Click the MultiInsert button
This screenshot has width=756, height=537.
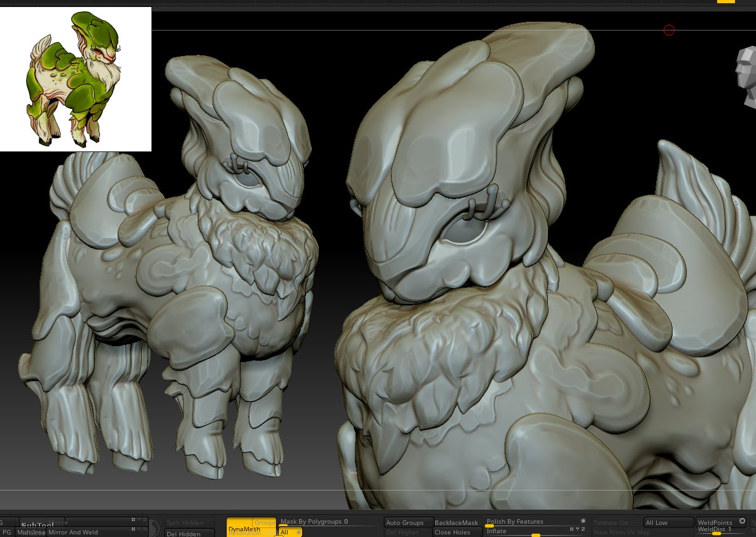[x=31, y=532]
